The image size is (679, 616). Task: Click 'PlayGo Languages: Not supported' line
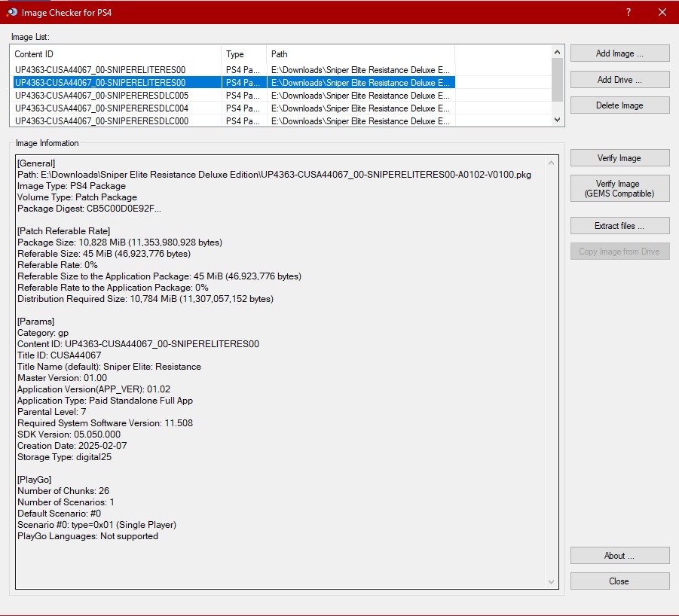click(x=88, y=535)
